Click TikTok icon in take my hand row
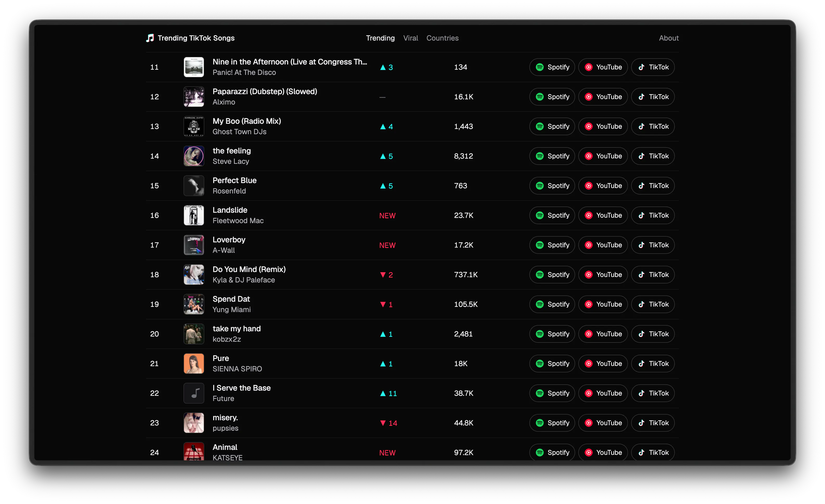Image resolution: width=825 pixels, height=504 pixels. [641, 334]
